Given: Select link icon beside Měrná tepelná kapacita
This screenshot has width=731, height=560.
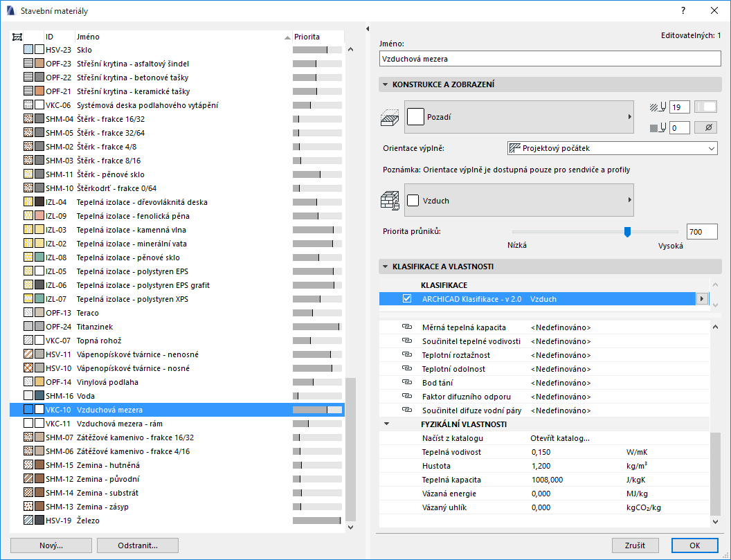Looking at the screenshot, I should (407, 327).
